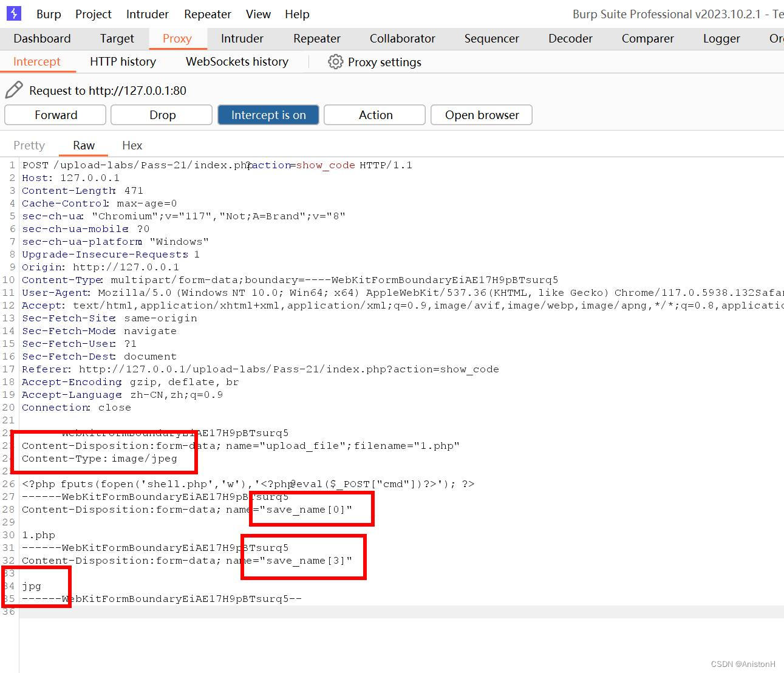Select the Intercept sub-tab
784x673 pixels.
pyautogui.click(x=37, y=61)
